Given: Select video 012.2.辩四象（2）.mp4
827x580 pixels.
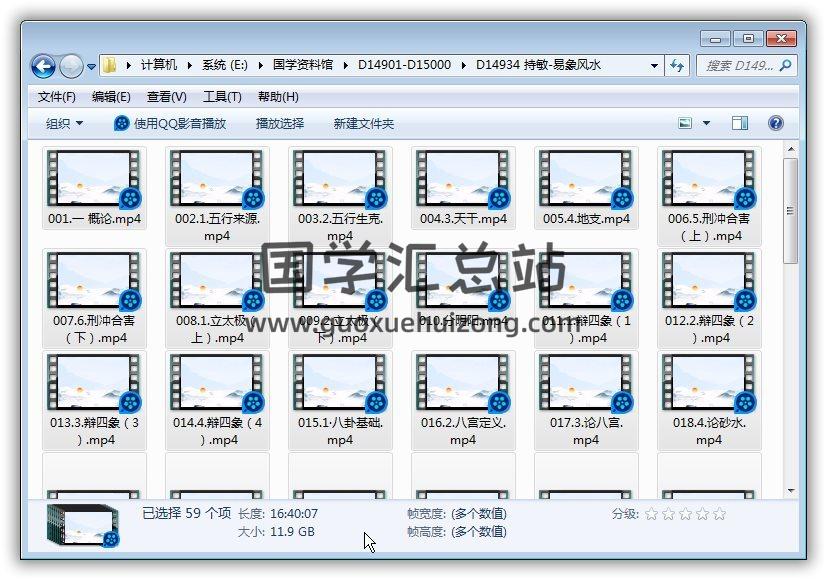Looking at the screenshot, I should point(709,298).
